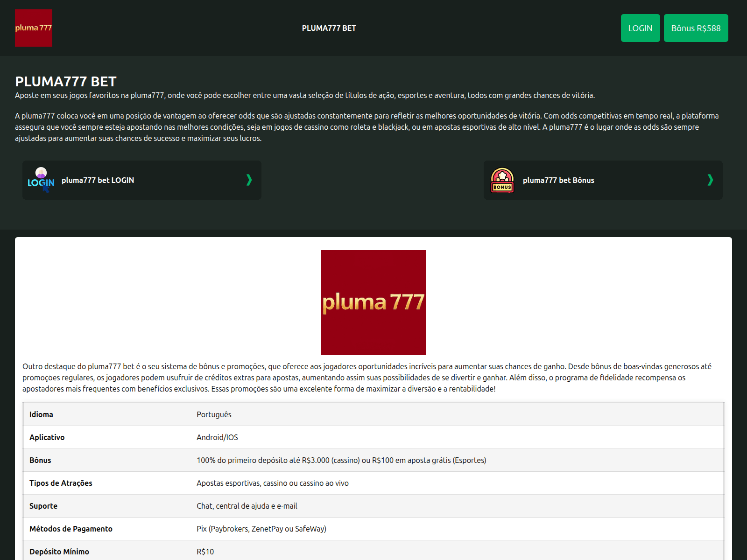Click the pluma 777 logo in header

(34, 28)
